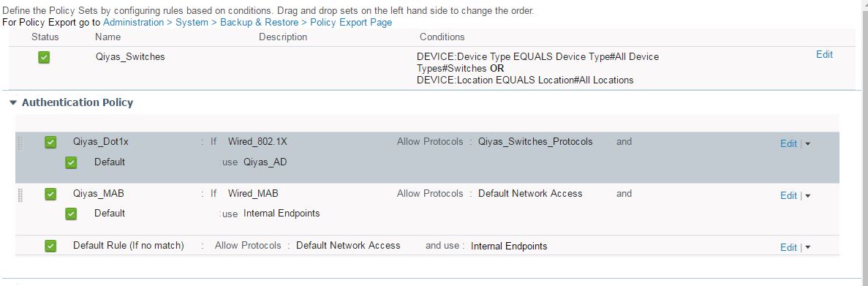Click the Default Rule status check icon
The image size is (868, 286).
click(50, 246)
